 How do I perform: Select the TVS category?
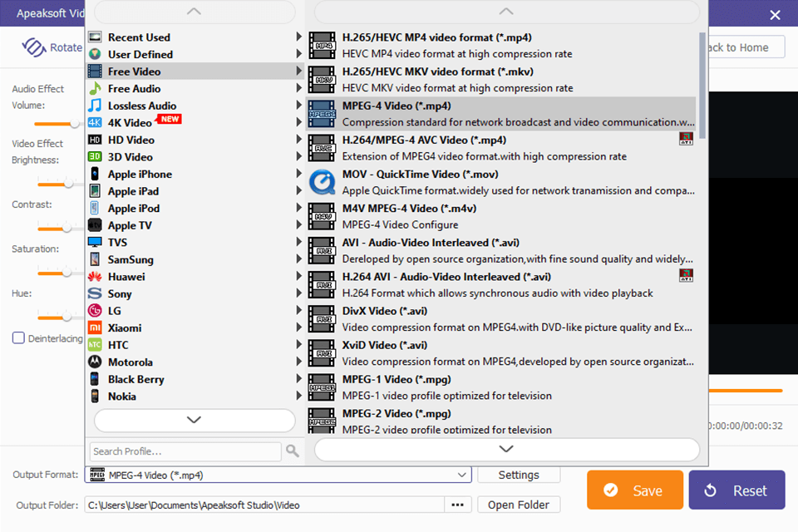click(x=195, y=243)
